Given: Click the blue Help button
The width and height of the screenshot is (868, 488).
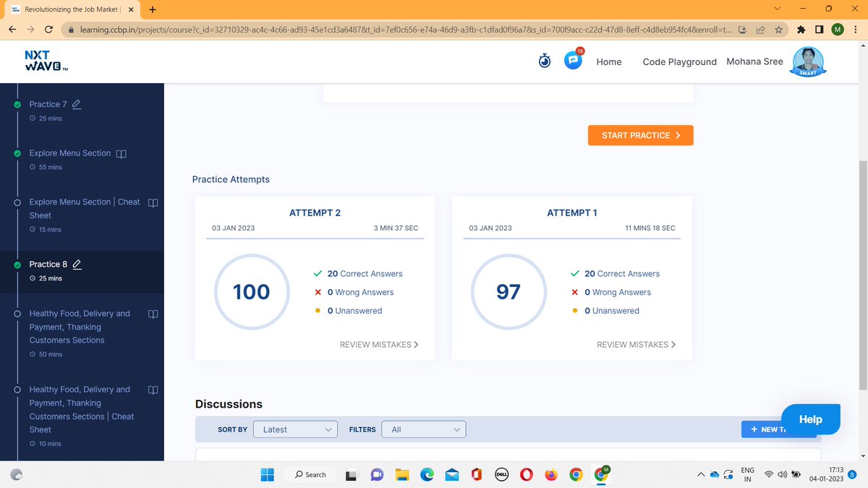Looking at the screenshot, I should coord(810,419).
